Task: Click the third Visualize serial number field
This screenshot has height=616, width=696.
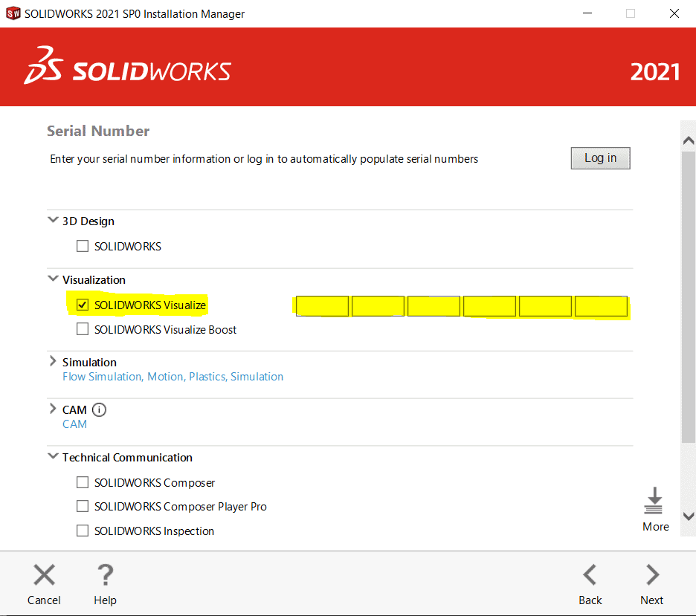Action: pyautogui.click(x=434, y=306)
